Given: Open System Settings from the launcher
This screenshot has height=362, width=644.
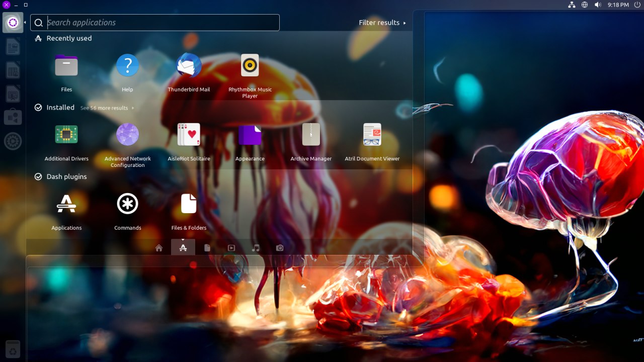Looking at the screenshot, I should pos(13,141).
